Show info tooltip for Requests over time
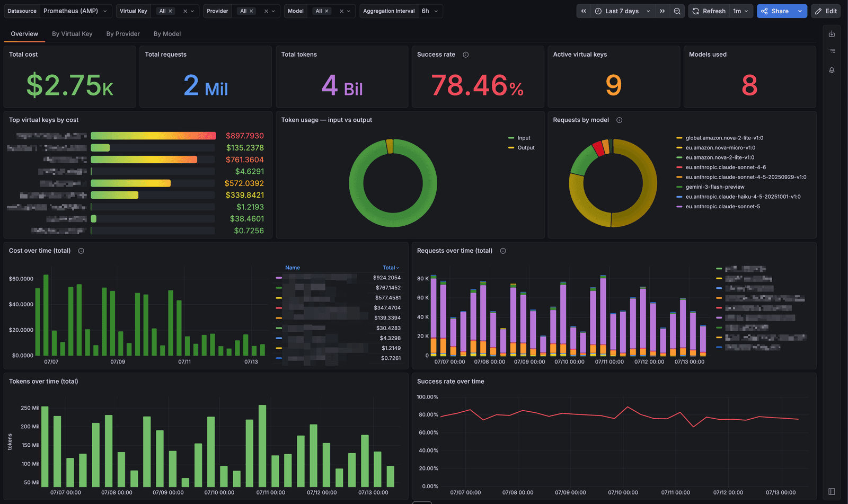Viewport: 848px width, 504px height. pos(503,251)
